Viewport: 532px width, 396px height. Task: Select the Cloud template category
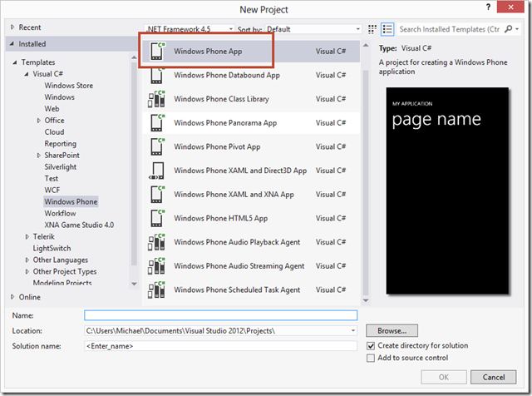pos(54,132)
